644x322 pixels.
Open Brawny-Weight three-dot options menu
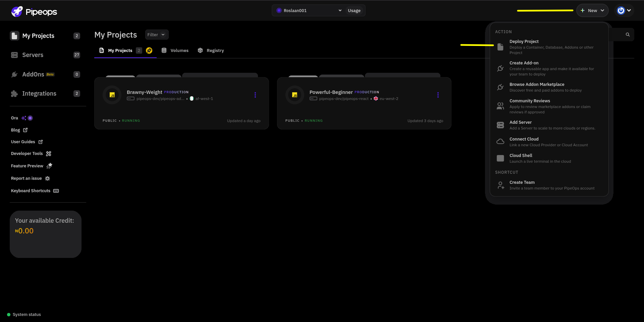(x=255, y=95)
